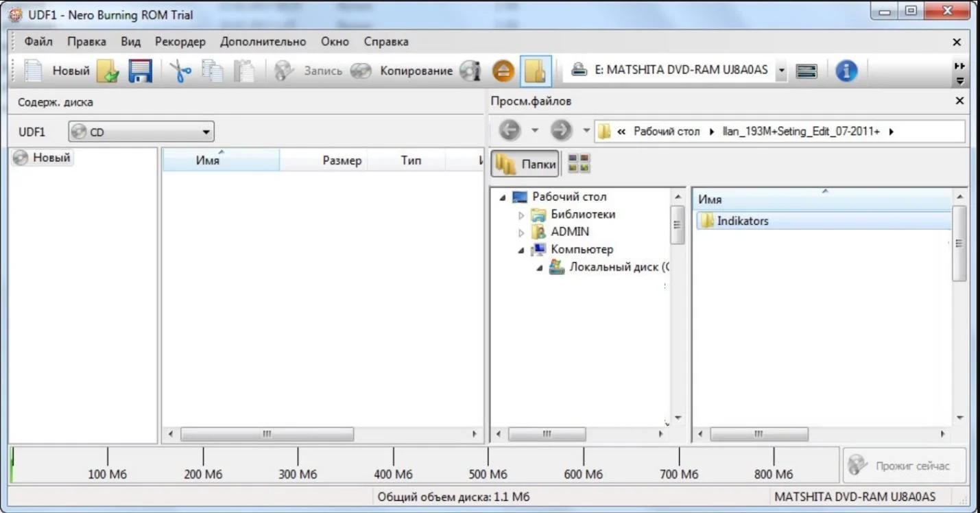Screen dimensions: 980x513
Task: Open disc copy via Копирование
Action: (x=401, y=71)
